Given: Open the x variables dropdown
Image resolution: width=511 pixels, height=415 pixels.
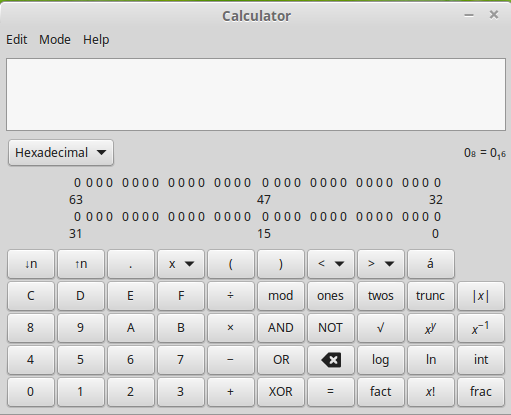Looking at the screenshot, I should point(181,264).
